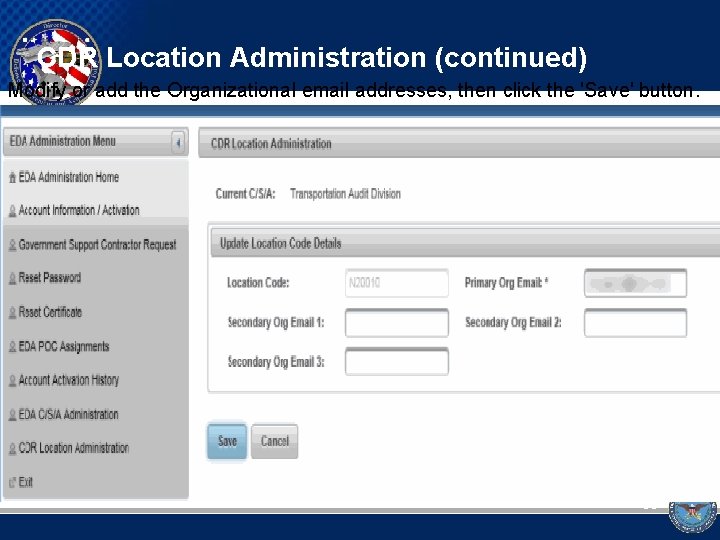Click the Secondary Org Email 2 field
Screen dimensions: 720x540
tap(636, 323)
